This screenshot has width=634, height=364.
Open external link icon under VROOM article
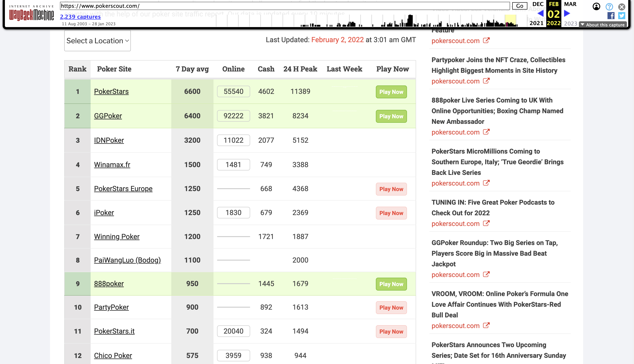click(486, 325)
